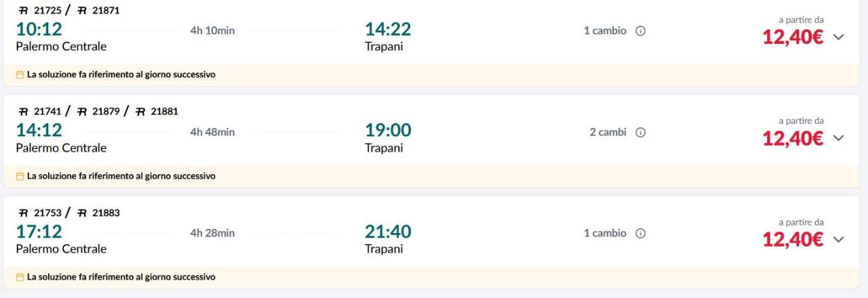Expand the 17:12 departure details chevron

pyautogui.click(x=838, y=239)
